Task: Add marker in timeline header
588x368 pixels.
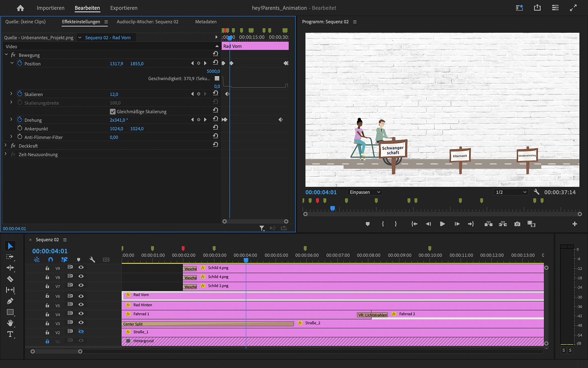Action: click(78, 260)
